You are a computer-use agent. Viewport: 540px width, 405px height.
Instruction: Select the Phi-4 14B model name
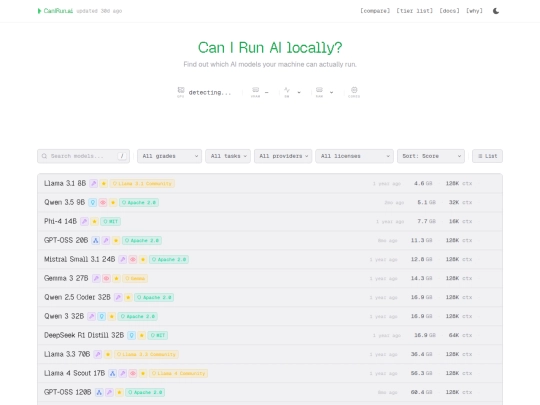point(60,221)
